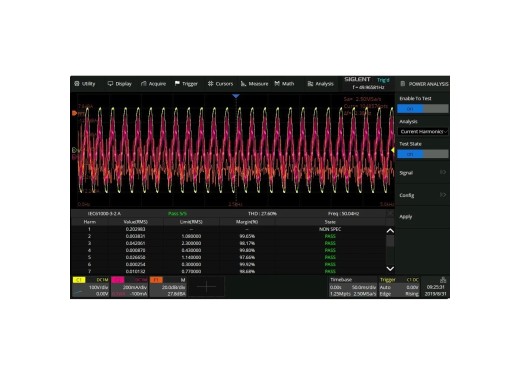The height and width of the screenshot is (380, 520).
Task: Click limit 1.080000 in harmonic row 2
Action: (191, 236)
